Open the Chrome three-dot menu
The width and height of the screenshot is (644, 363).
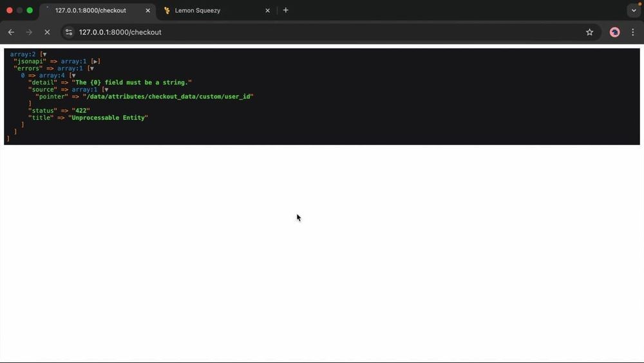[632, 32]
